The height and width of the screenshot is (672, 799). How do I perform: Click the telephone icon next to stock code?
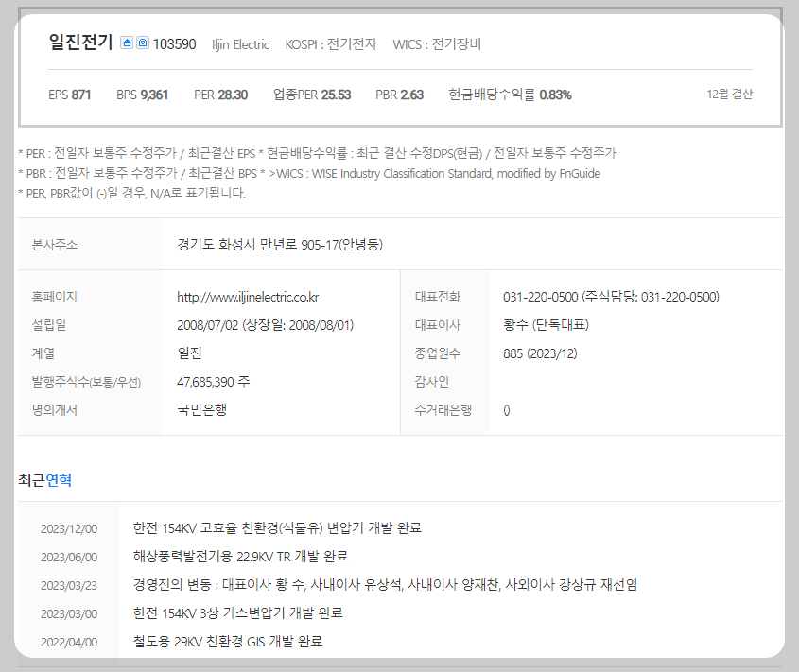143,43
